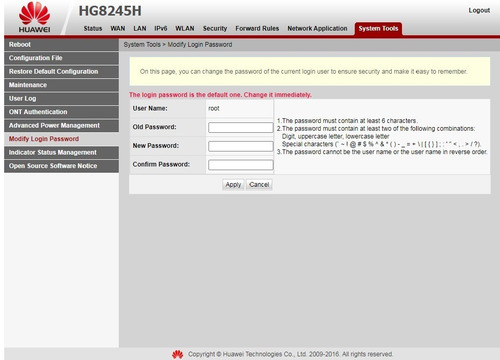Image resolution: width=500 pixels, height=360 pixels.
Task: Select Configuration File menu item
Action: [x=61, y=58]
